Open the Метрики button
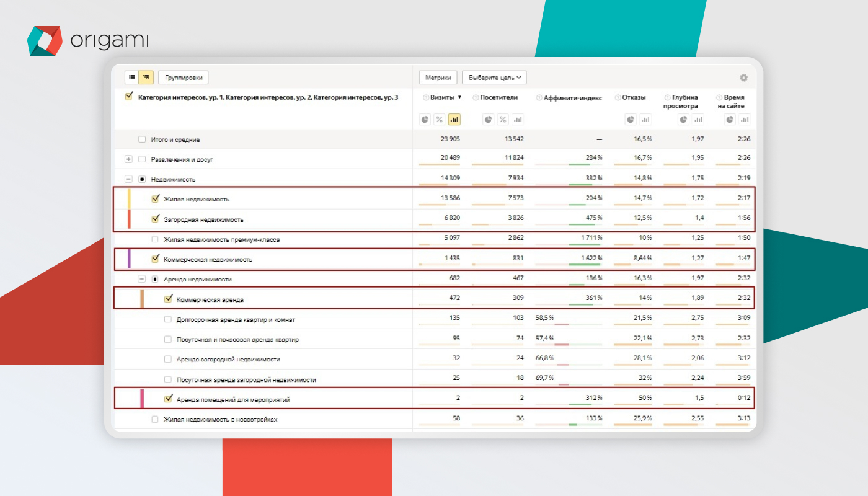The width and height of the screenshot is (868, 496). [x=438, y=77]
